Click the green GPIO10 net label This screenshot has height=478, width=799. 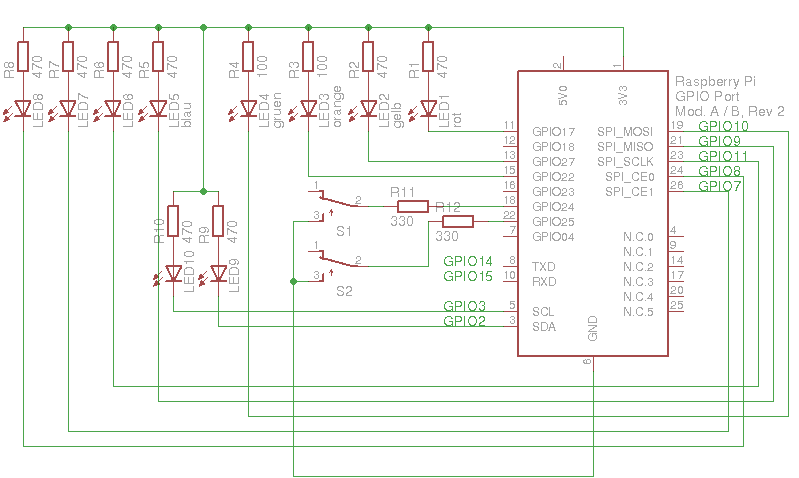[x=722, y=127]
